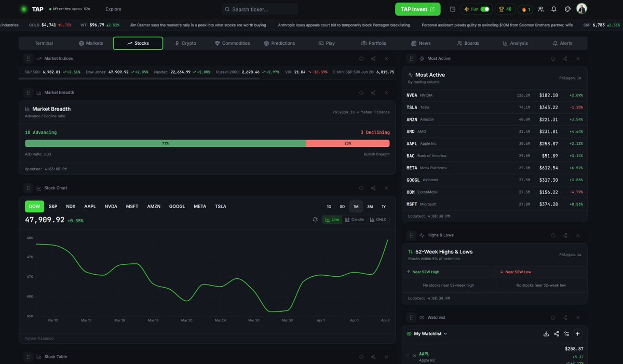
Task: Open My Watchlist filter settings sliders
Action: (x=567, y=334)
